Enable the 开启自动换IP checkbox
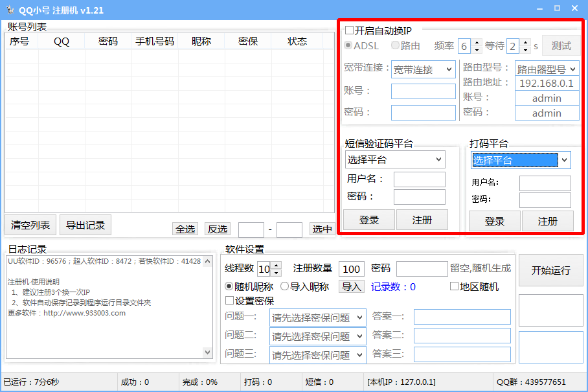The image size is (588, 392). pos(349,30)
